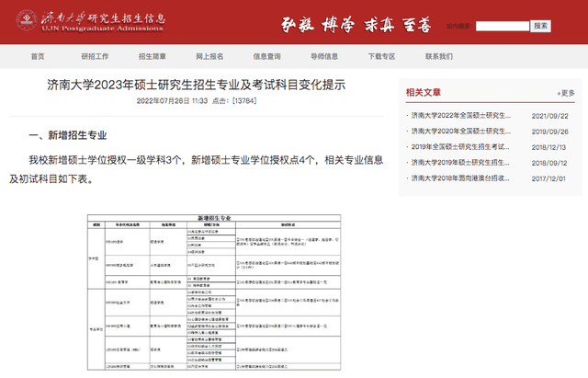Screen dimensions: 588x378
Task: Navigate to 导师信息 page
Action: tap(323, 57)
